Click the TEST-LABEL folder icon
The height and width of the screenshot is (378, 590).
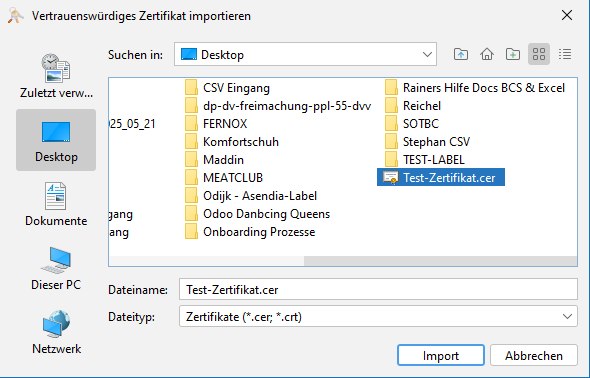pos(391,160)
